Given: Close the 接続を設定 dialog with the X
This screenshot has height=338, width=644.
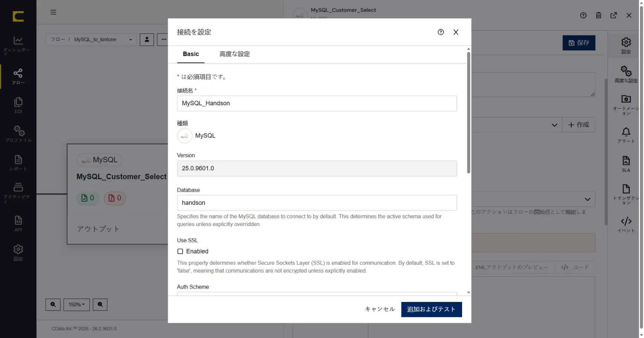Looking at the screenshot, I should [x=456, y=32].
